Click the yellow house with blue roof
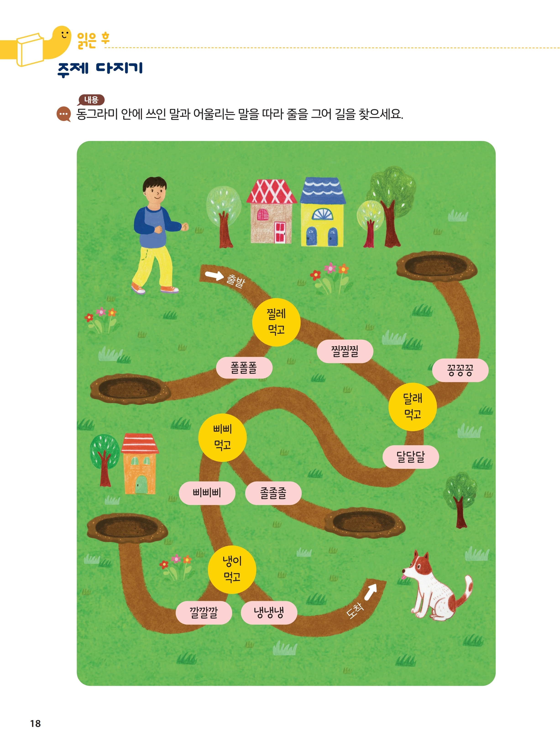This screenshot has width=560, height=752. (x=322, y=212)
